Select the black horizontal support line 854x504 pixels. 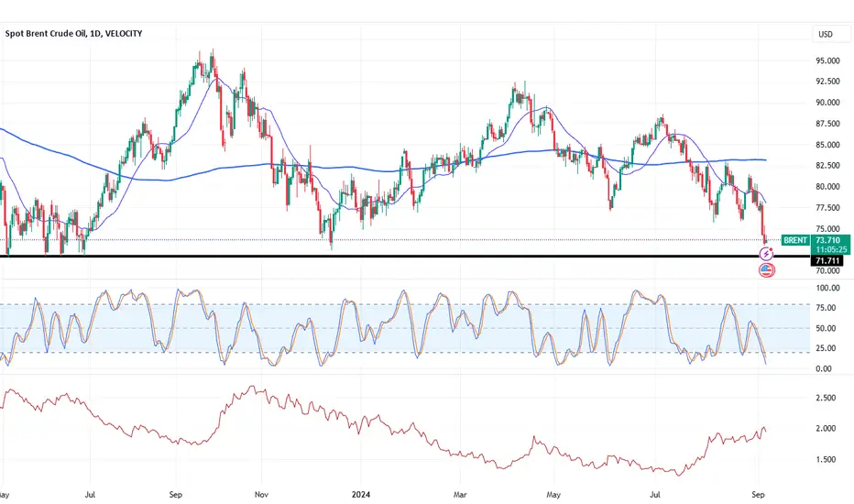(x=404, y=256)
